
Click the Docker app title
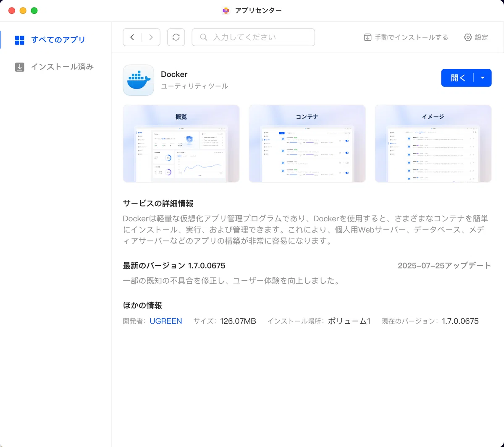pos(174,74)
